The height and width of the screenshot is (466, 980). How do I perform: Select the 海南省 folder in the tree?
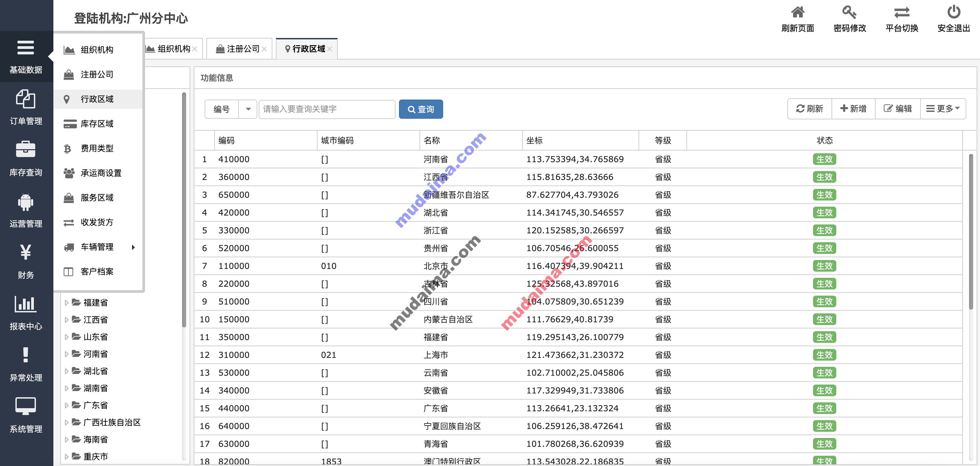point(90,440)
